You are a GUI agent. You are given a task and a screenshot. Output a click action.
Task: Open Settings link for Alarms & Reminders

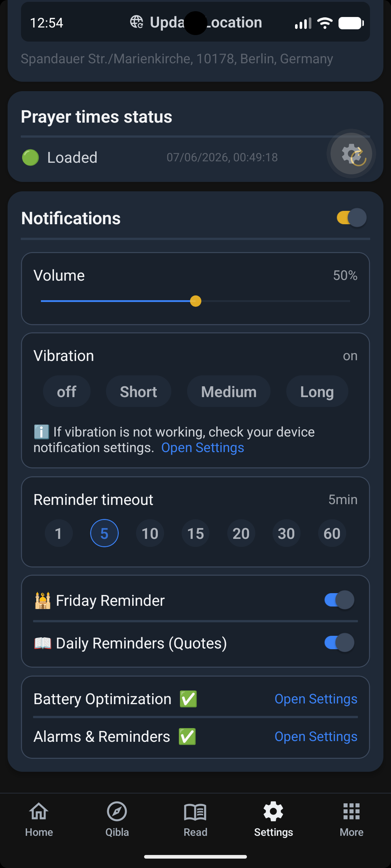click(316, 737)
